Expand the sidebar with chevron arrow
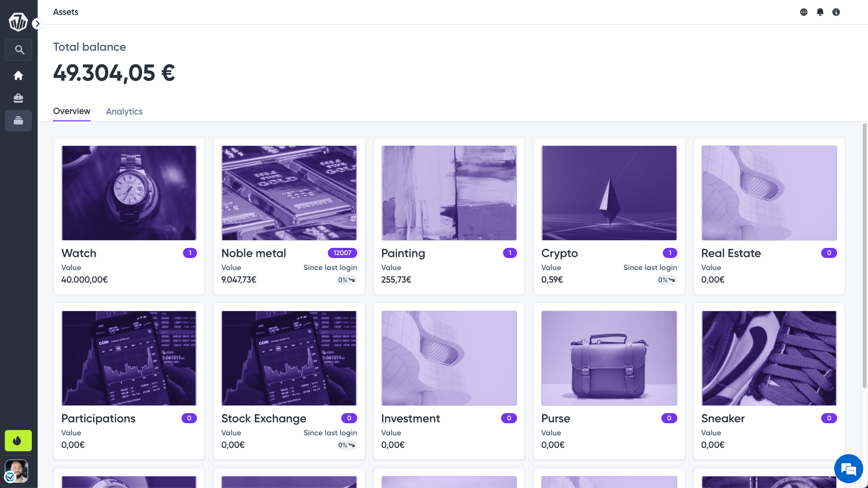868x488 pixels. click(38, 24)
